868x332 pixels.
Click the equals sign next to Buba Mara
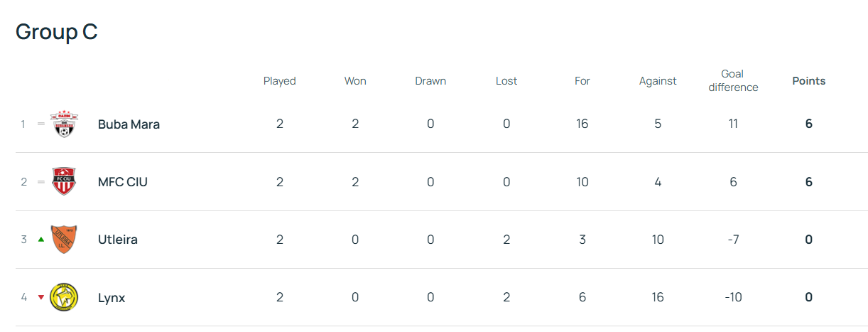tap(41, 124)
